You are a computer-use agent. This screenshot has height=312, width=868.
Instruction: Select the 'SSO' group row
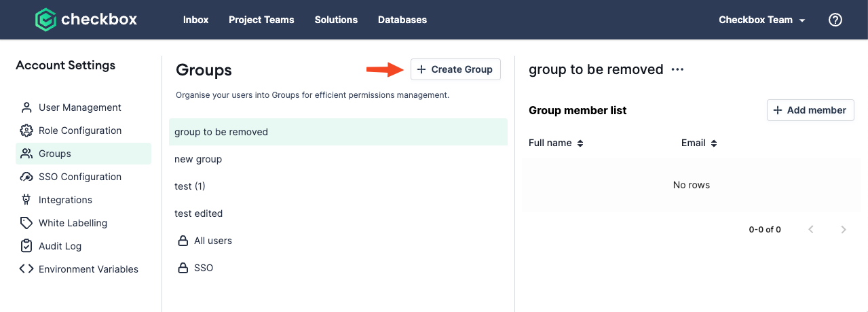pos(338,268)
